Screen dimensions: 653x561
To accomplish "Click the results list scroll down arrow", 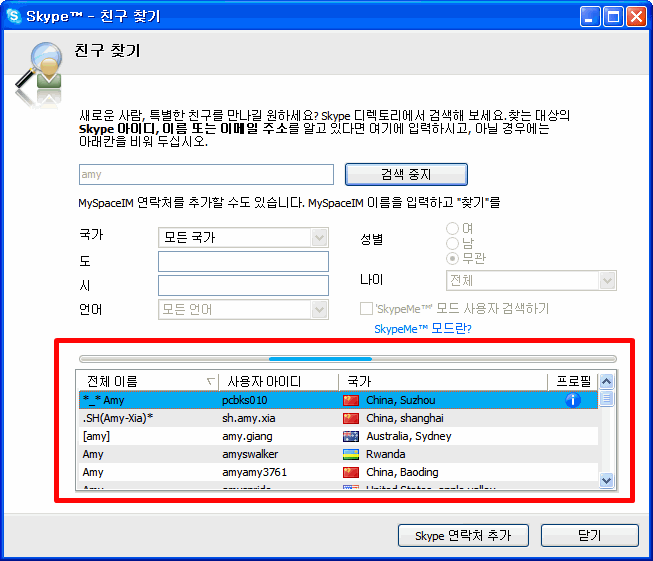I will pyautogui.click(x=606, y=480).
